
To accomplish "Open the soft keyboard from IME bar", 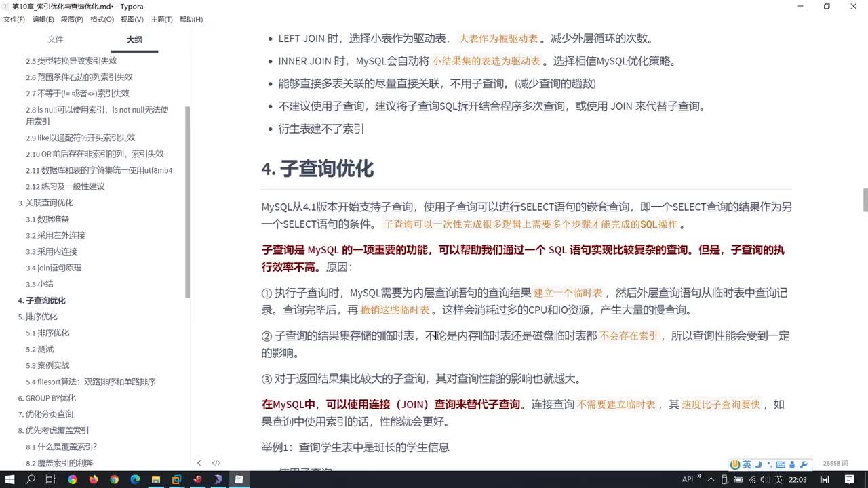I will tap(781, 464).
